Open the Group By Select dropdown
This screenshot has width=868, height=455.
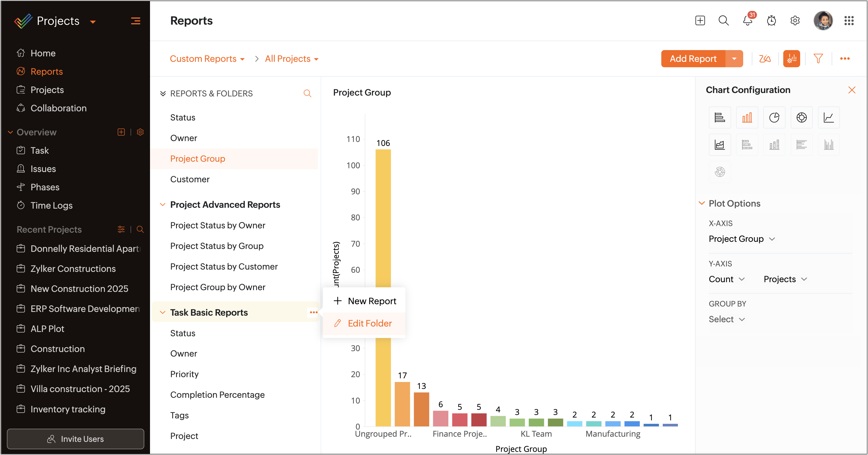point(726,319)
